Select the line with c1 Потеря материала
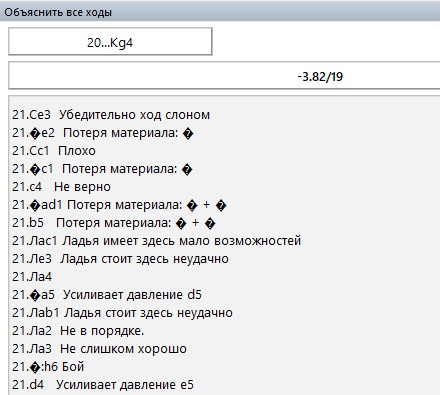The image size is (440, 395). (103, 169)
